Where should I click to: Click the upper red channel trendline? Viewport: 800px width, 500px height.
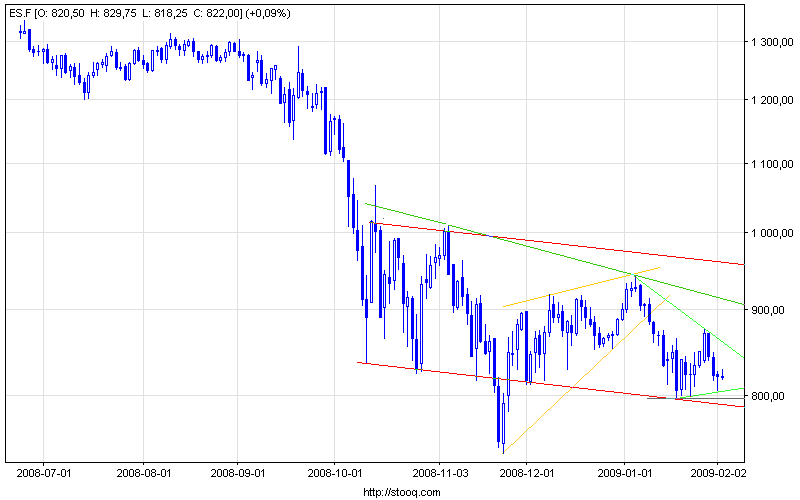[x=556, y=243]
